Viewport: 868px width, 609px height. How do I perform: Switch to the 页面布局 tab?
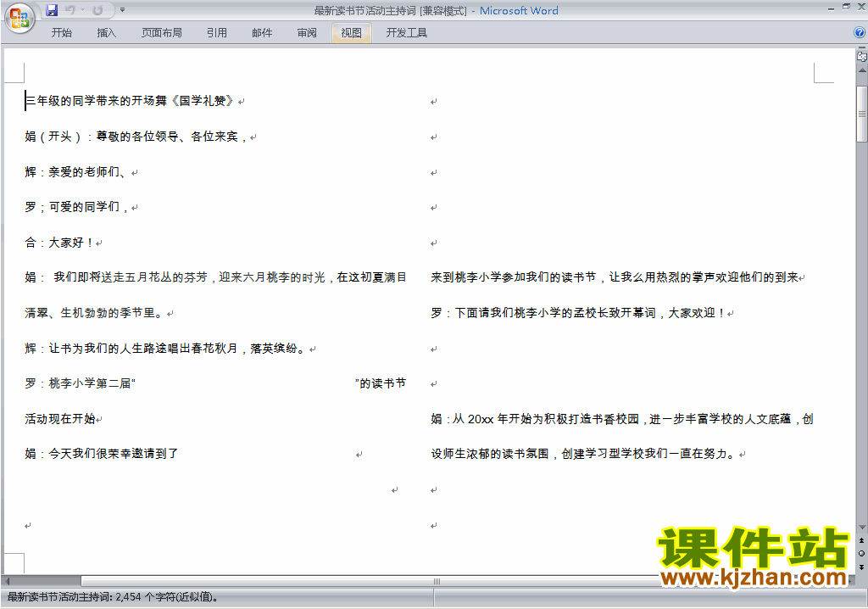click(162, 33)
